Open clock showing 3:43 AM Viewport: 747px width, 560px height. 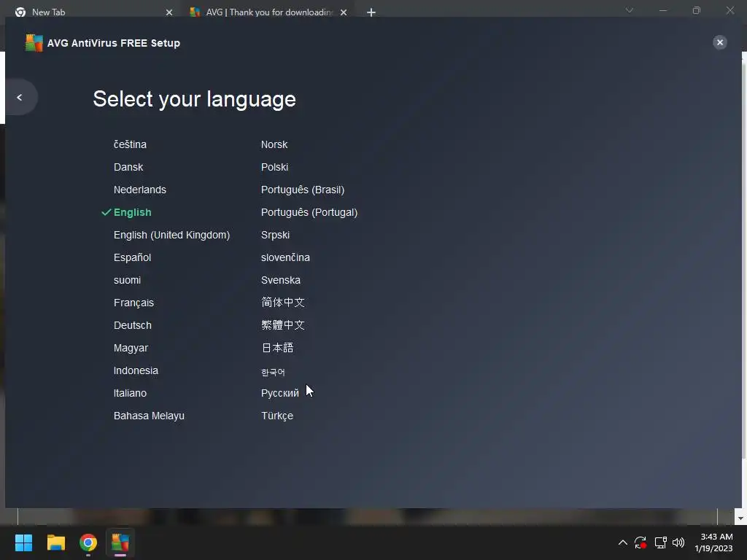coord(713,542)
